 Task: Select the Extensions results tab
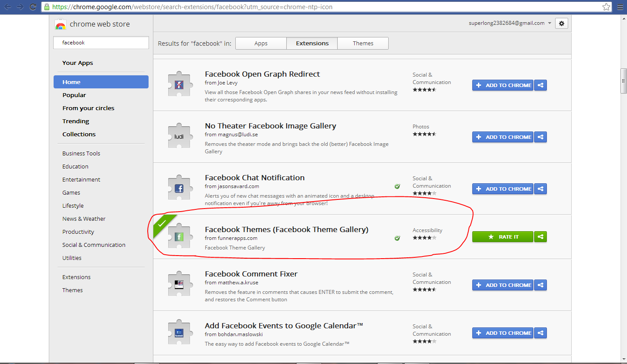click(312, 44)
